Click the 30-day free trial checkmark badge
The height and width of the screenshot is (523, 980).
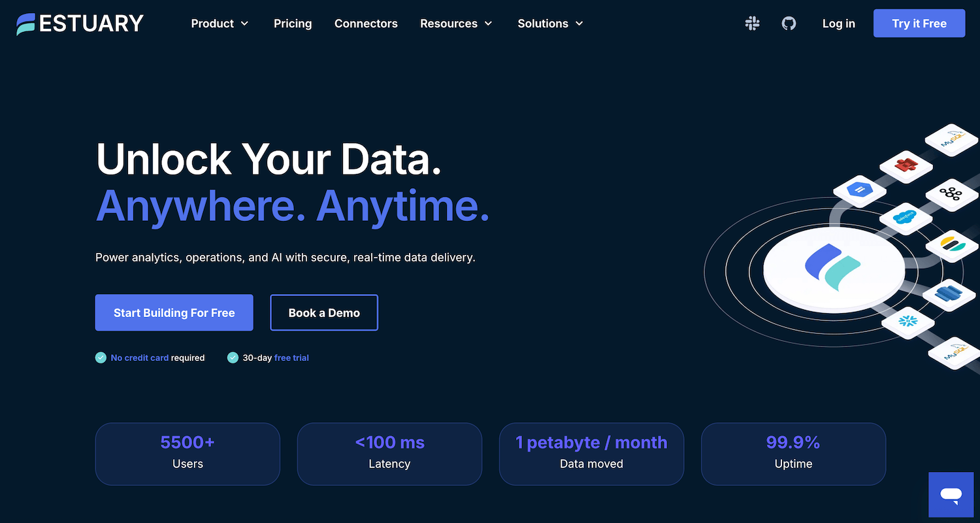coord(233,358)
